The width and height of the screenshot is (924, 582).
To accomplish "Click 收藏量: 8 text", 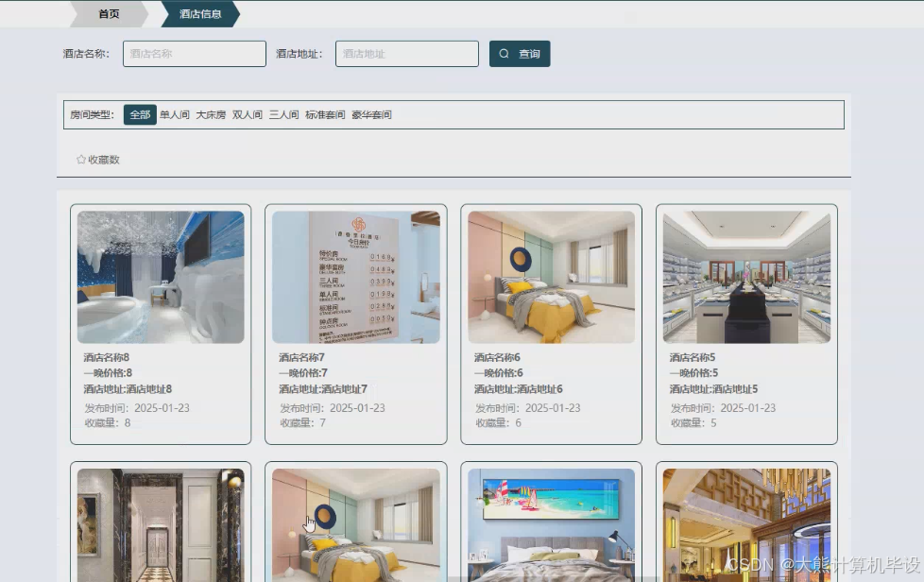I will click(x=108, y=423).
